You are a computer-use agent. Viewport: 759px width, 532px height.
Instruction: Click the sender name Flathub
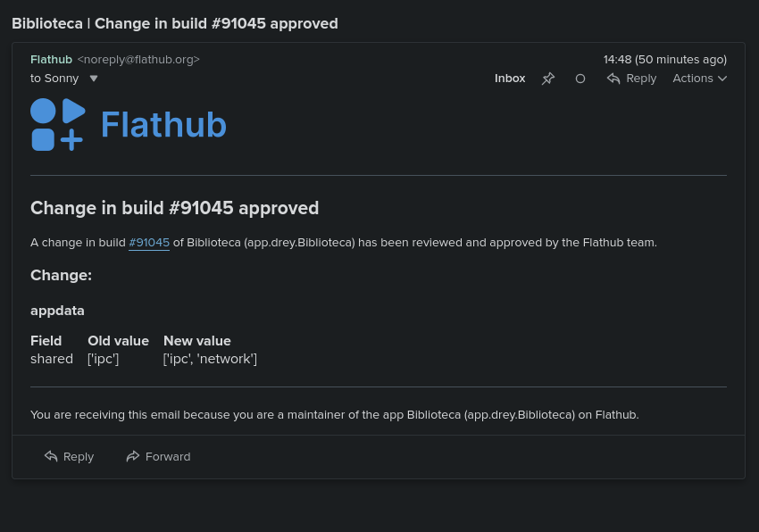pos(51,60)
